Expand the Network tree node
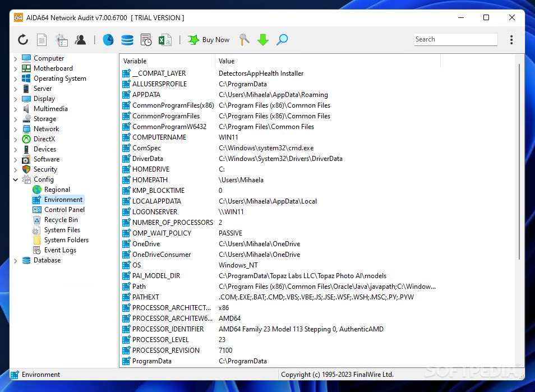Image resolution: width=535 pixels, height=392 pixels. (15, 130)
